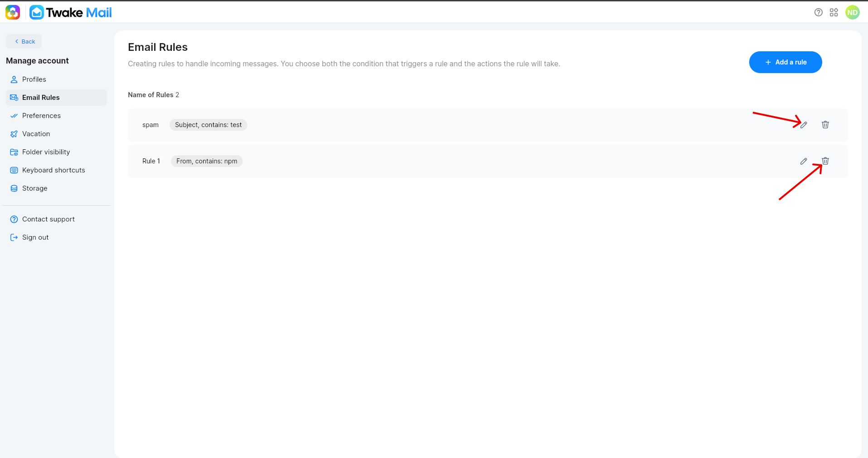The image size is (868, 458).
Task: Open the help question mark icon
Action: 819,12
